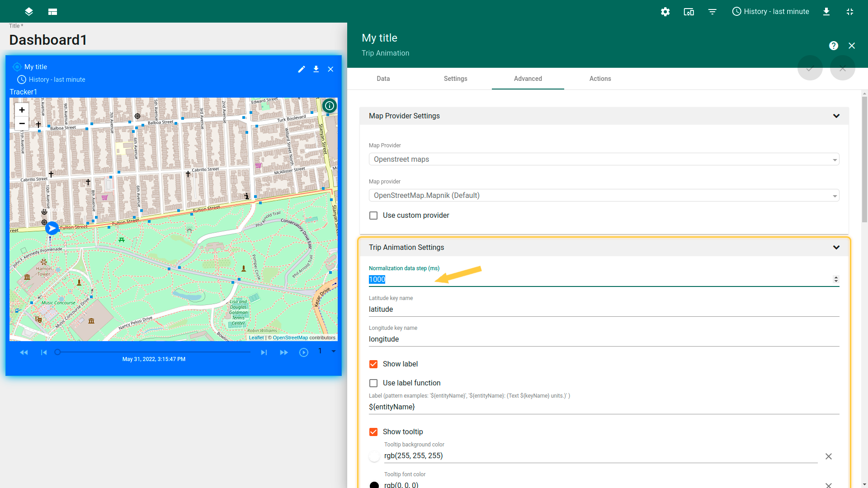
Task: Open dashboard settings gear icon
Action: pyautogui.click(x=665, y=12)
